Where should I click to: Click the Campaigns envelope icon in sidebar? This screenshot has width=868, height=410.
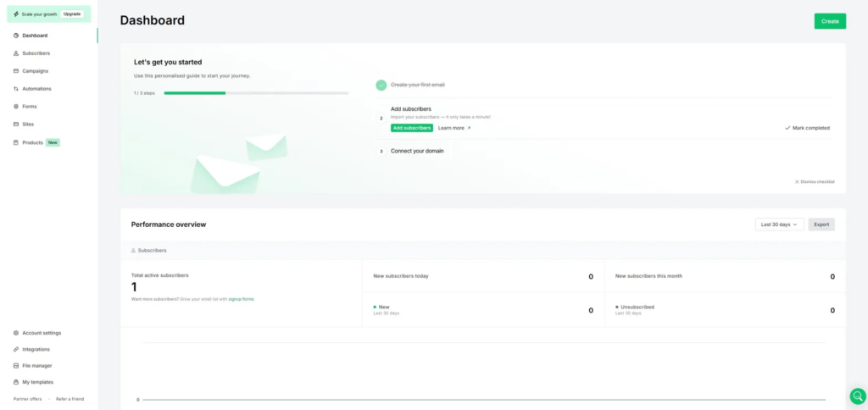16,71
